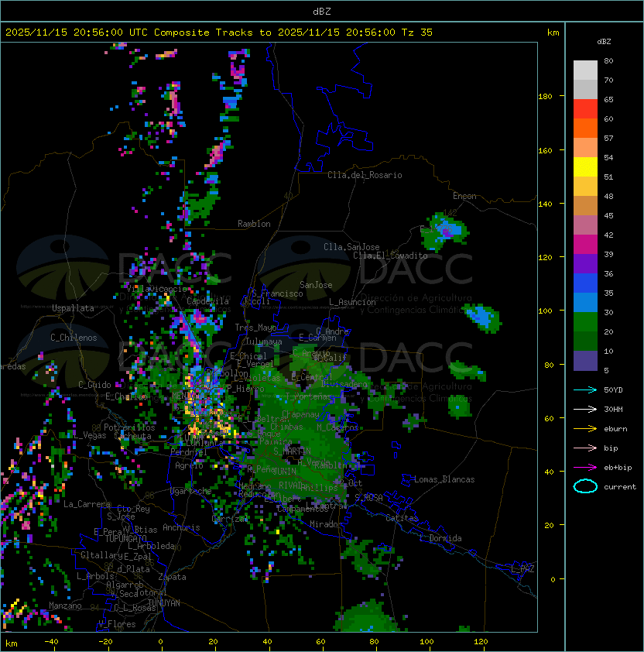Select the green 20–30 dBZ swatch
The image size is (644, 652).
(585, 322)
